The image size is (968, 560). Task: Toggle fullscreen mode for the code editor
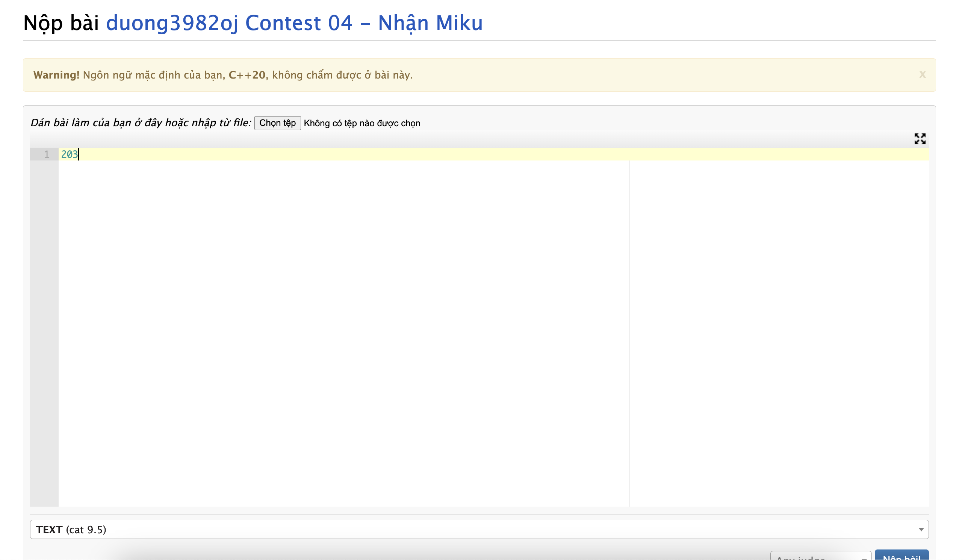(x=920, y=139)
